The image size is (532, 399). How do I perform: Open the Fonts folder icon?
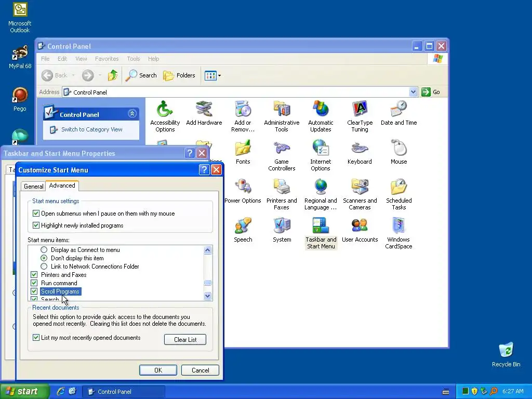243,152
